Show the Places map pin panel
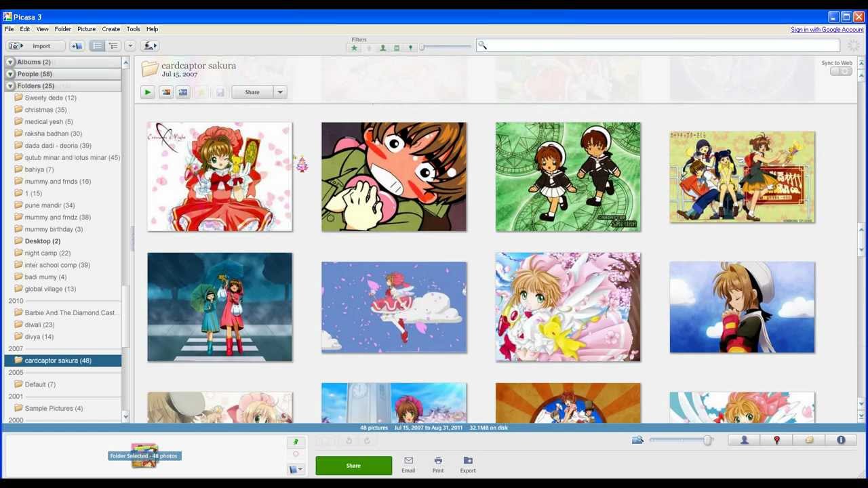This screenshot has width=868, height=488. (776, 441)
